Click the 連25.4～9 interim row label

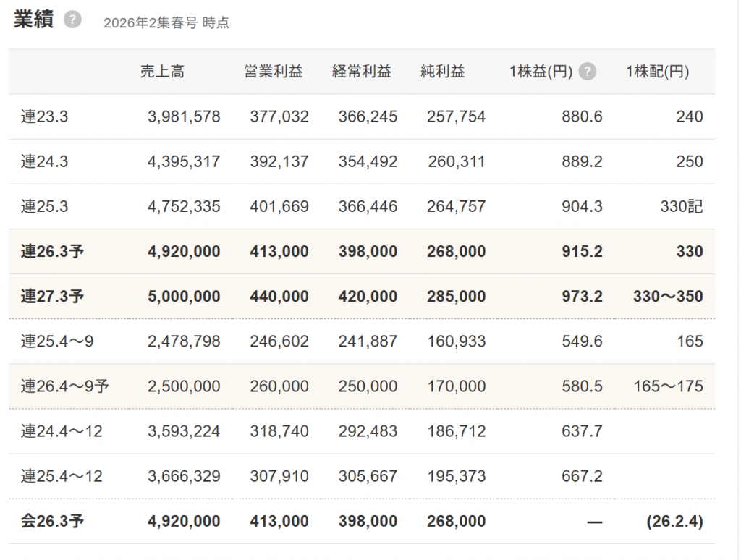(56, 341)
